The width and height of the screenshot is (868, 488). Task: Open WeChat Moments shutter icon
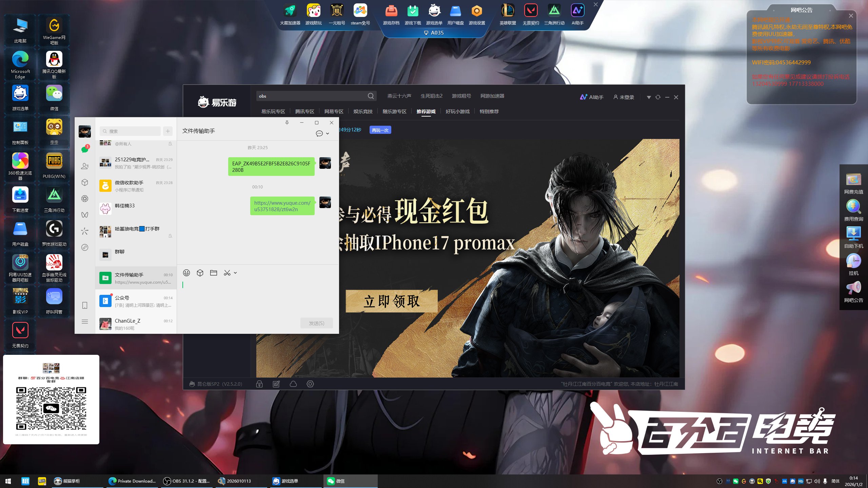coord(85,199)
